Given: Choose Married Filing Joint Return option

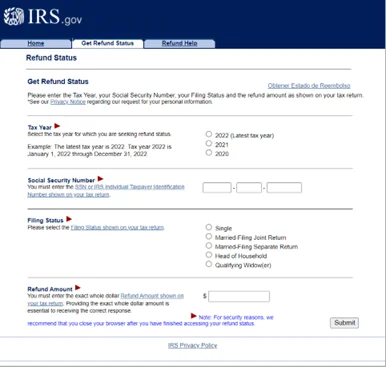Looking at the screenshot, I should pos(209,236).
